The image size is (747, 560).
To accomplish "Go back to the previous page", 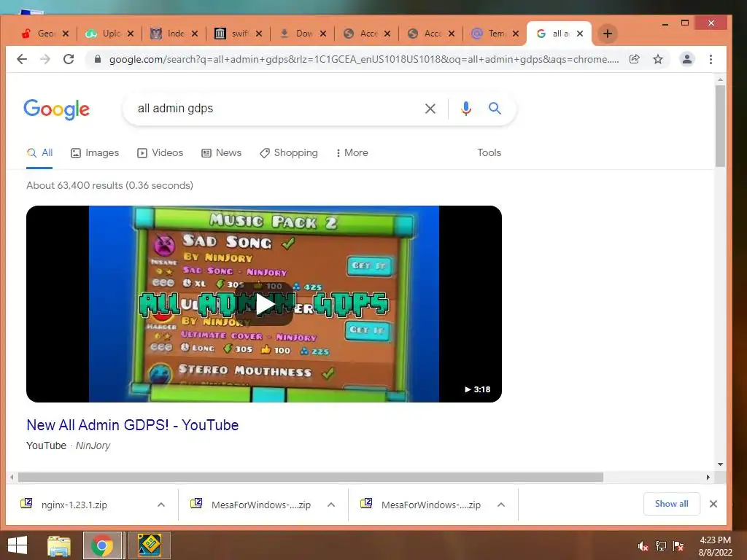I will (22, 59).
